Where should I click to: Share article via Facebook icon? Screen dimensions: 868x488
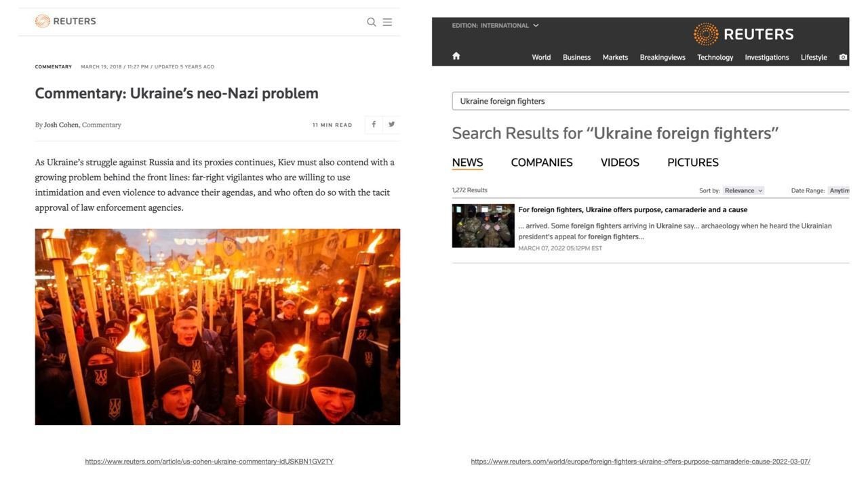(x=374, y=125)
